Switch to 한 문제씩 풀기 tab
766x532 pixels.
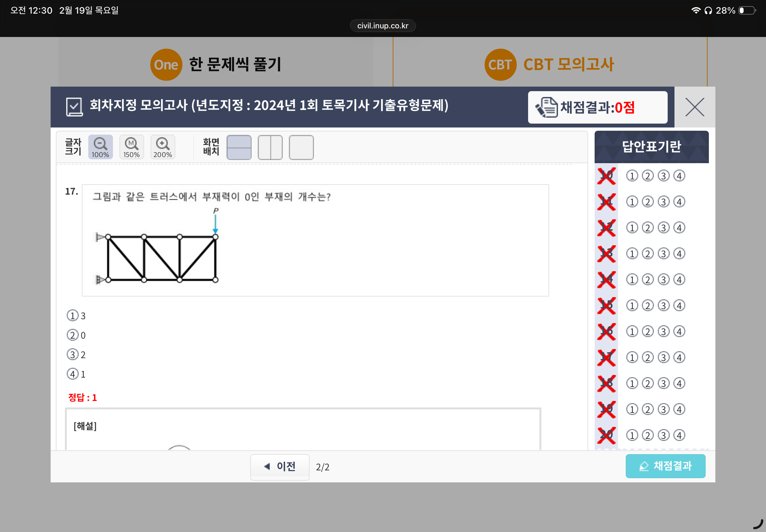click(216, 64)
